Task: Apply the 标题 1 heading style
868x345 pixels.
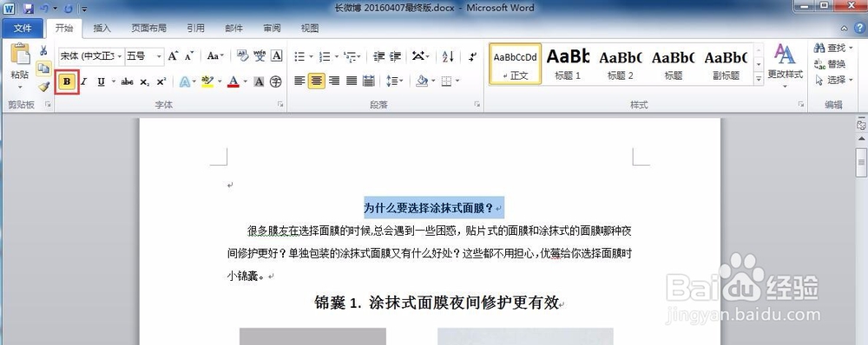Action: tap(568, 63)
